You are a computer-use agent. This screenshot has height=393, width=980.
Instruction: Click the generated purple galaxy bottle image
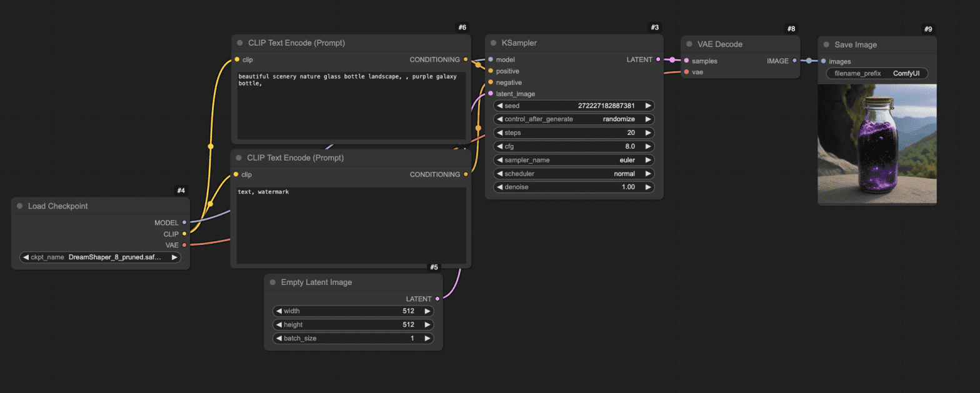[877, 144]
